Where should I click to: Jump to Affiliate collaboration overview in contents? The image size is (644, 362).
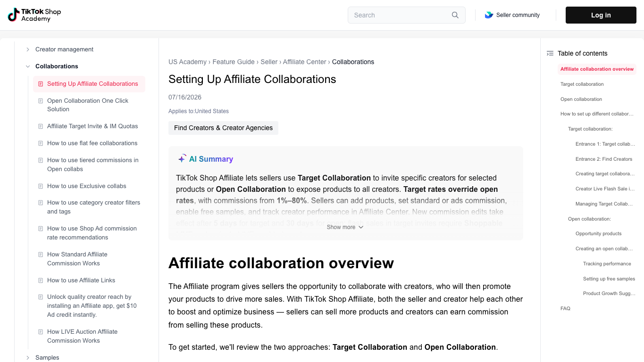point(597,69)
